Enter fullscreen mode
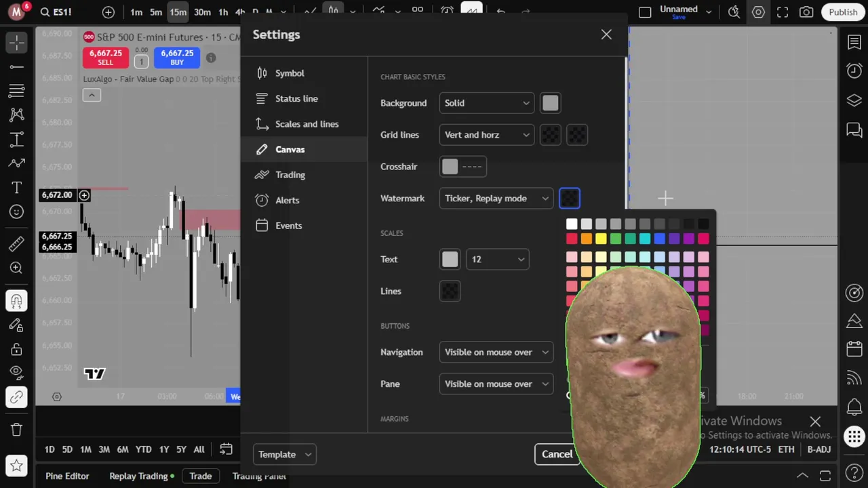Screen dimensions: 868x488 pyautogui.click(x=783, y=12)
